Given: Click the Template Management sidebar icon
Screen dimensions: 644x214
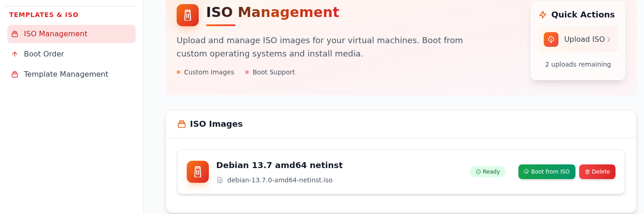Looking at the screenshot, I should pos(15,74).
